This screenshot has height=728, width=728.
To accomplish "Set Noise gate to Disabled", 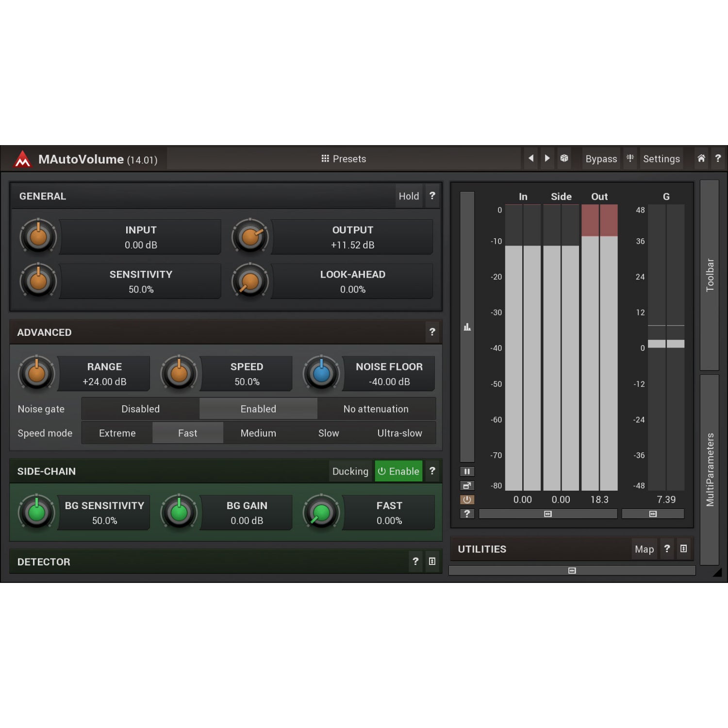I will pyautogui.click(x=140, y=409).
